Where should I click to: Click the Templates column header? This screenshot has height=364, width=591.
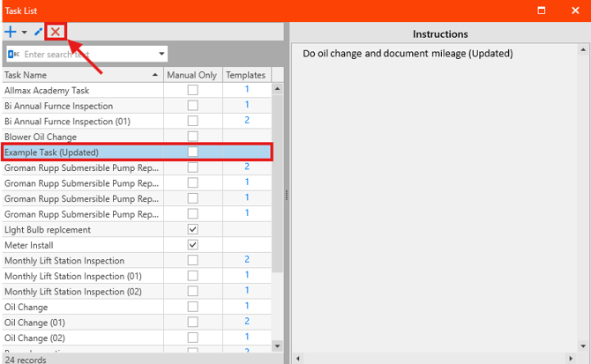click(245, 75)
